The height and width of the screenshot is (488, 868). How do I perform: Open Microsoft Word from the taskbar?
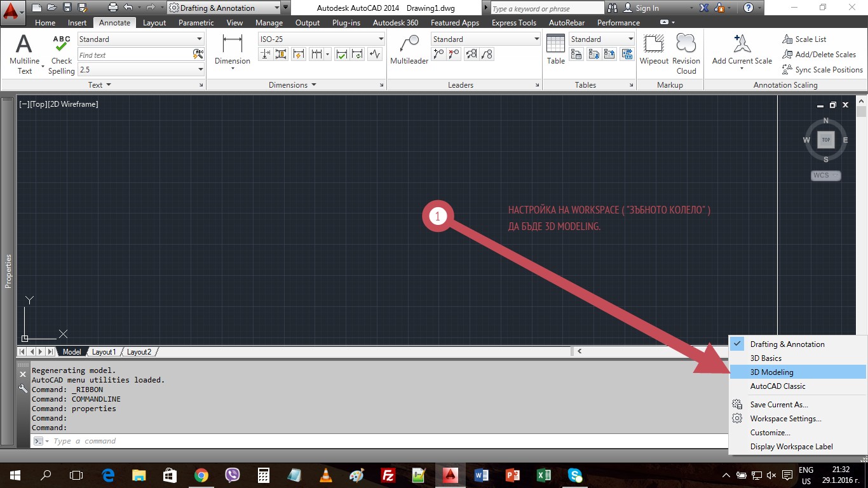481,475
